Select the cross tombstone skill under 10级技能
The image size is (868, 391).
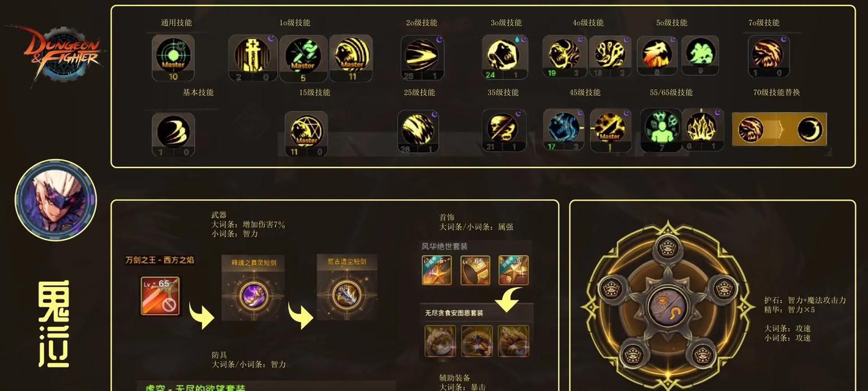(253, 57)
